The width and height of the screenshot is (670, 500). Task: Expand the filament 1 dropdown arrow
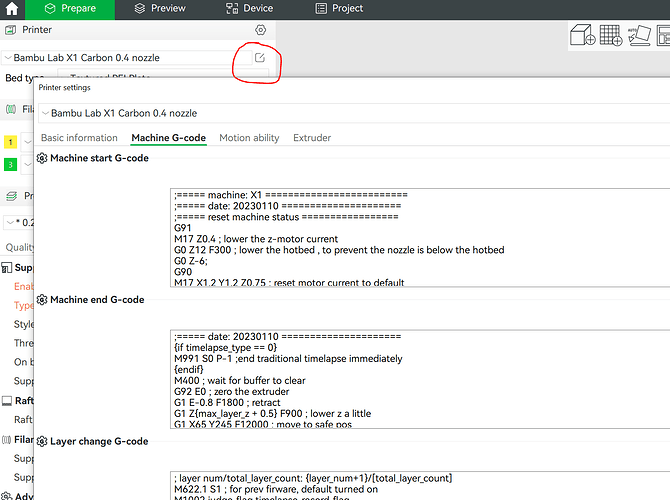(x=28, y=142)
